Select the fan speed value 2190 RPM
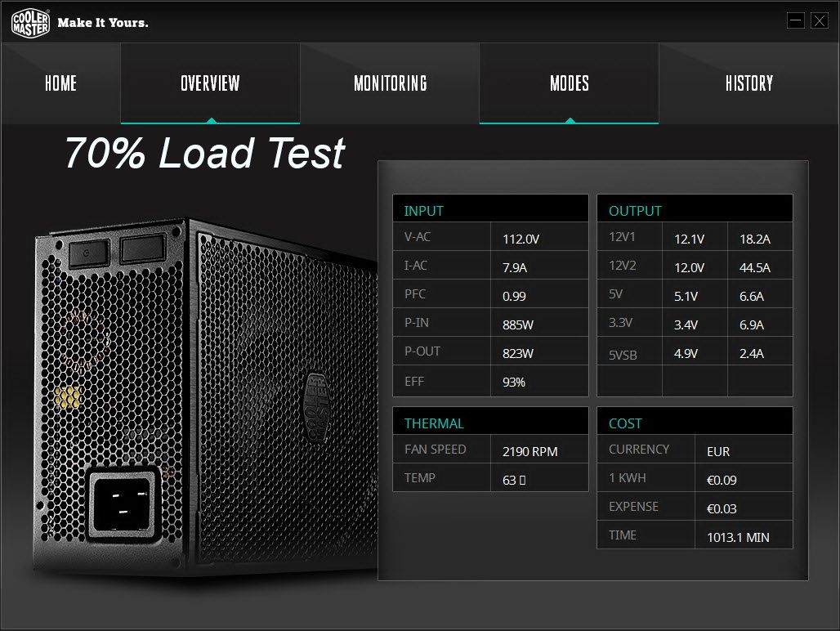 click(x=529, y=451)
